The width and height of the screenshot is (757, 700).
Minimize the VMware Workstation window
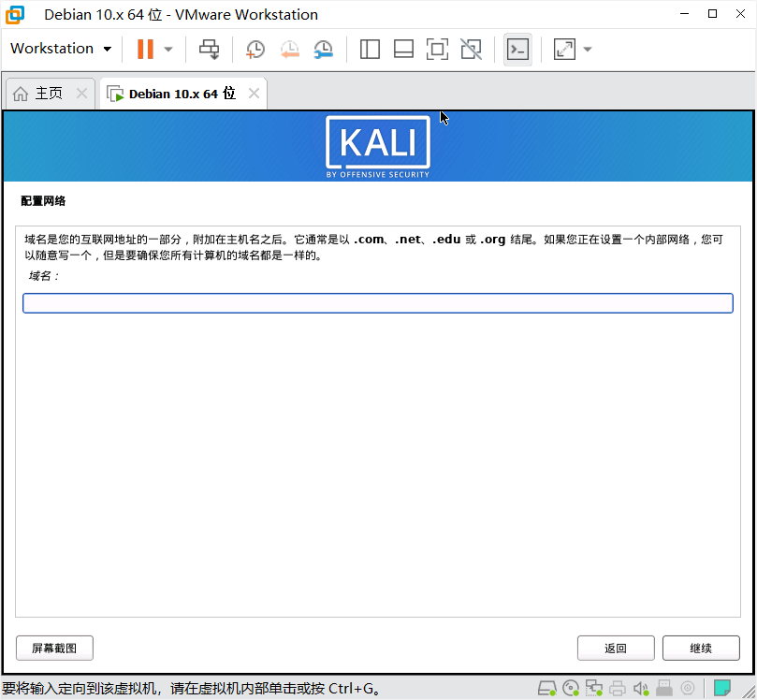[684, 14]
